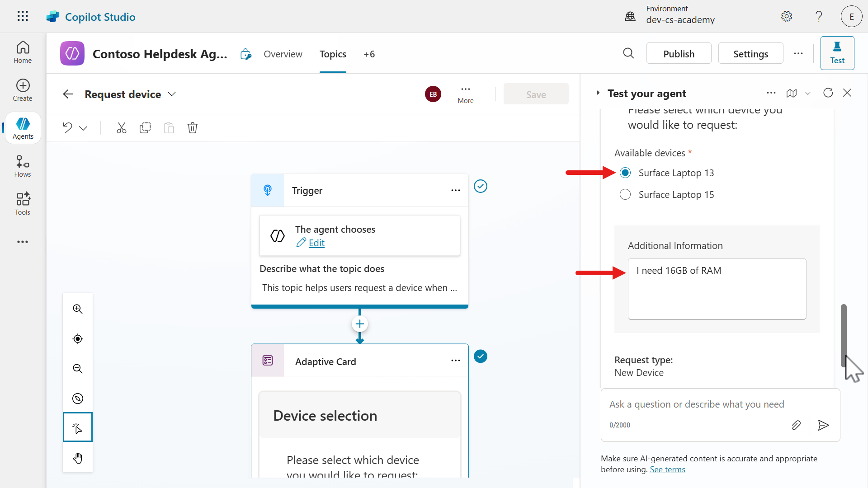The height and width of the screenshot is (488, 868).
Task: Open the +6 more tabs menu
Action: pos(369,54)
